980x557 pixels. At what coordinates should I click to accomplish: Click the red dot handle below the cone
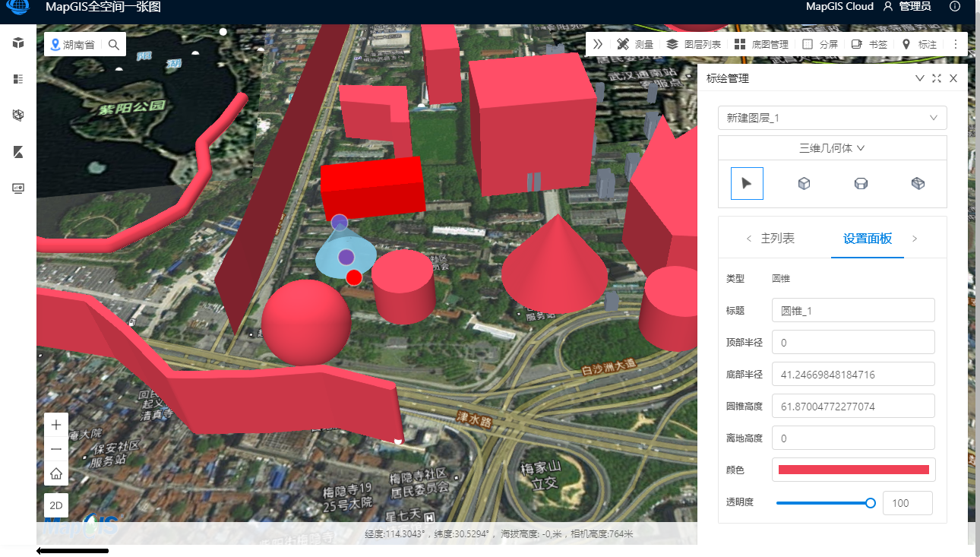click(x=353, y=277)
